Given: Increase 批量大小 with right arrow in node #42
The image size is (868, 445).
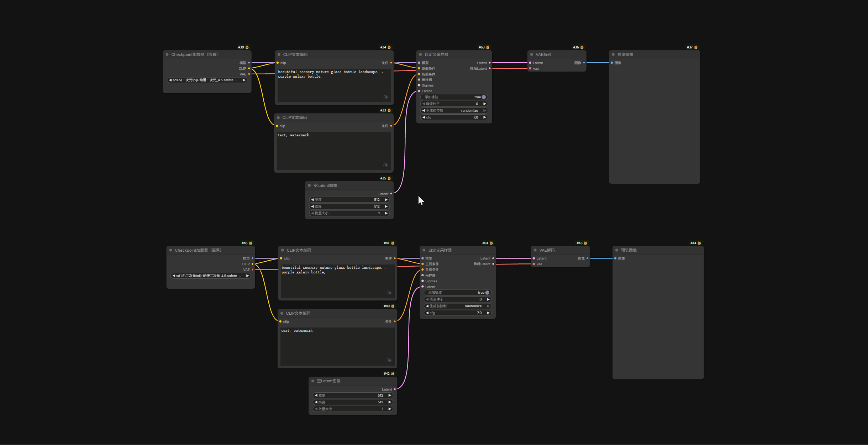Looking at the screenshot, I should click(x=390, y=409).
